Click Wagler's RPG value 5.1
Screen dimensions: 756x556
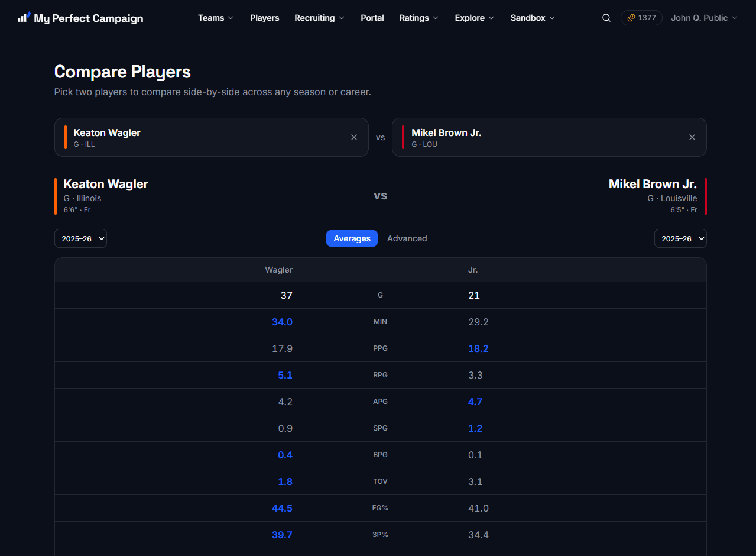pyautogui.click(x=285, y=375)
